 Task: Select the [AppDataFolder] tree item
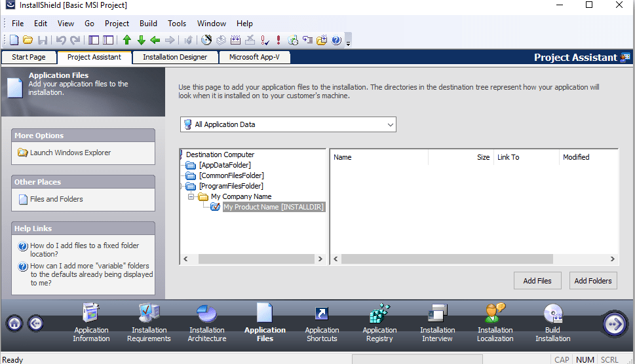pos(225,165)
